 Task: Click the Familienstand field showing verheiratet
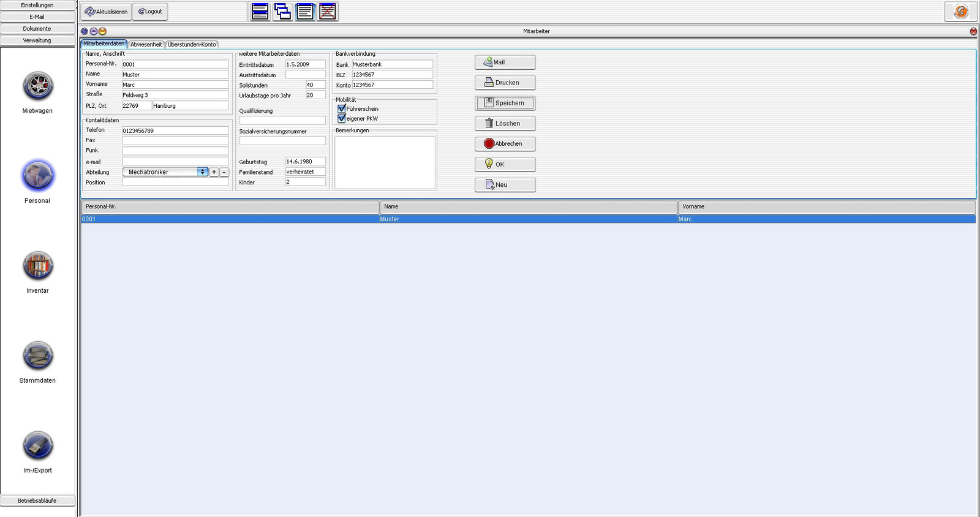306,172
